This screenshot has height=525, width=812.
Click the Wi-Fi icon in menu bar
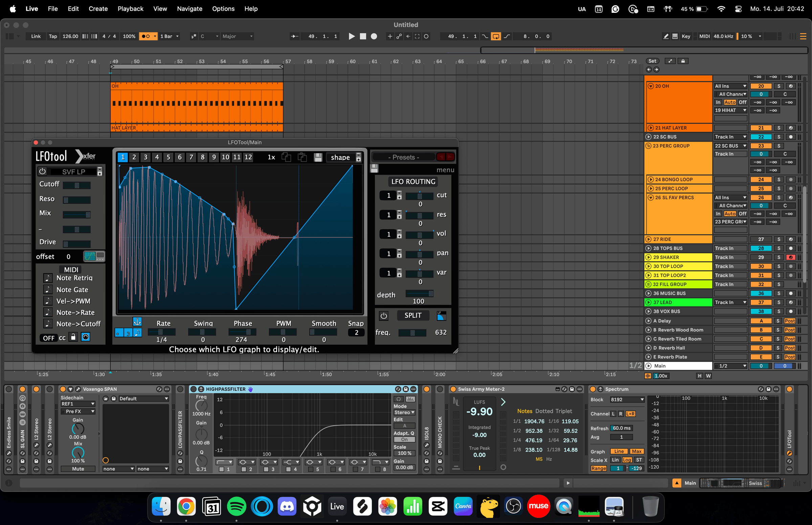721,9
